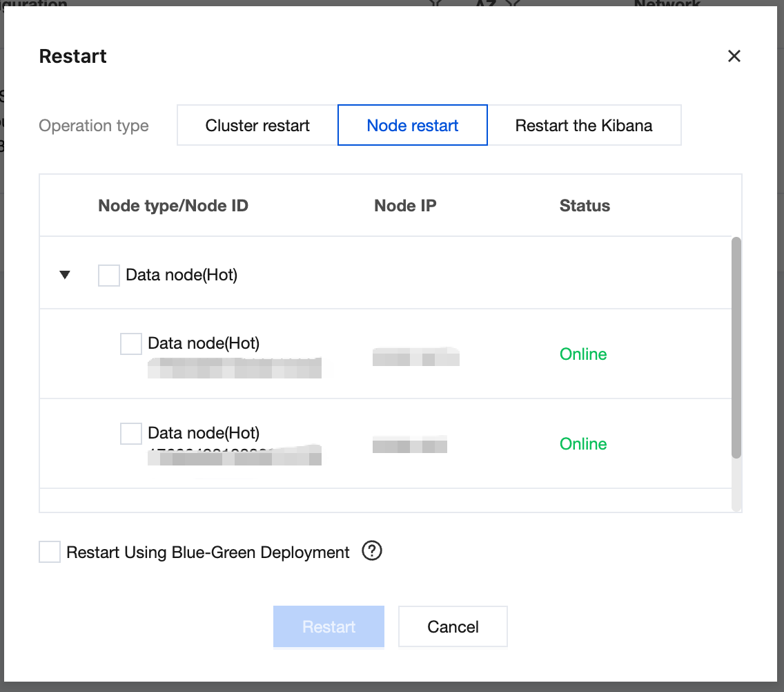Viewport: 784px width, 692px height.
Task: Cancel the restart operation
Action: tap(453, 626)
